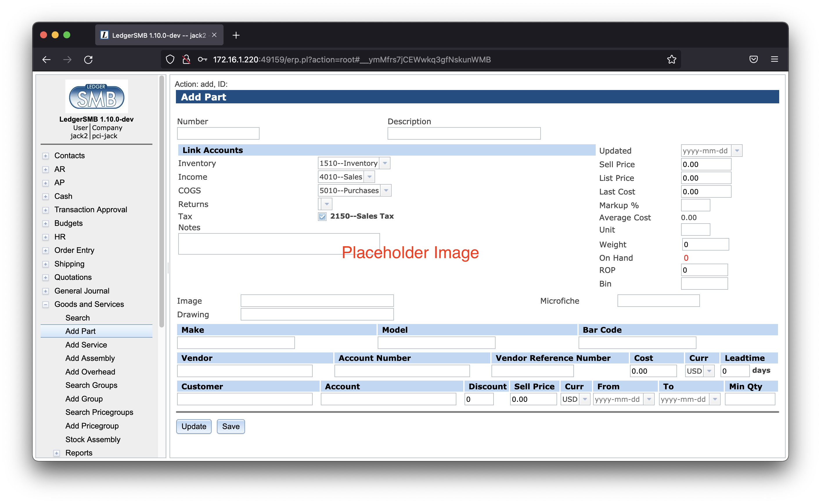Expand the Transaction Approval menu
Viewport: 821px width, 504px height.
[46, 210]
